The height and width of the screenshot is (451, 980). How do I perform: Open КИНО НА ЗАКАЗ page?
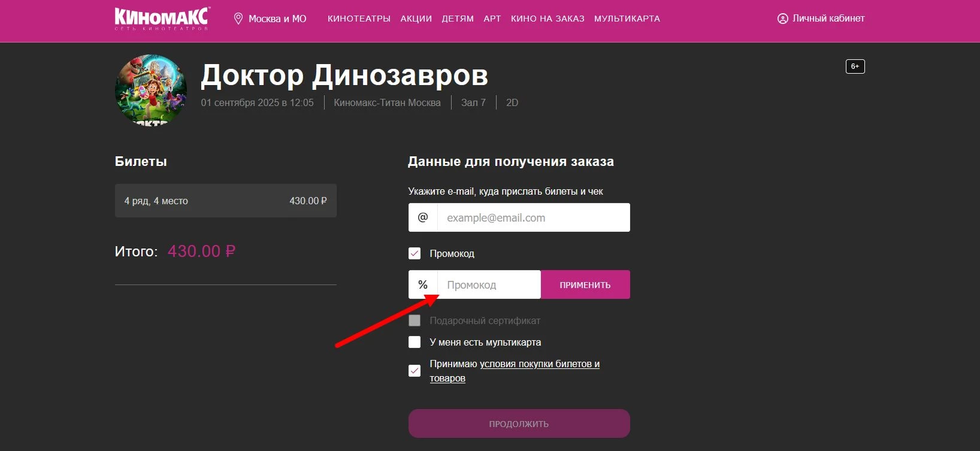click(x=548, y=19)
